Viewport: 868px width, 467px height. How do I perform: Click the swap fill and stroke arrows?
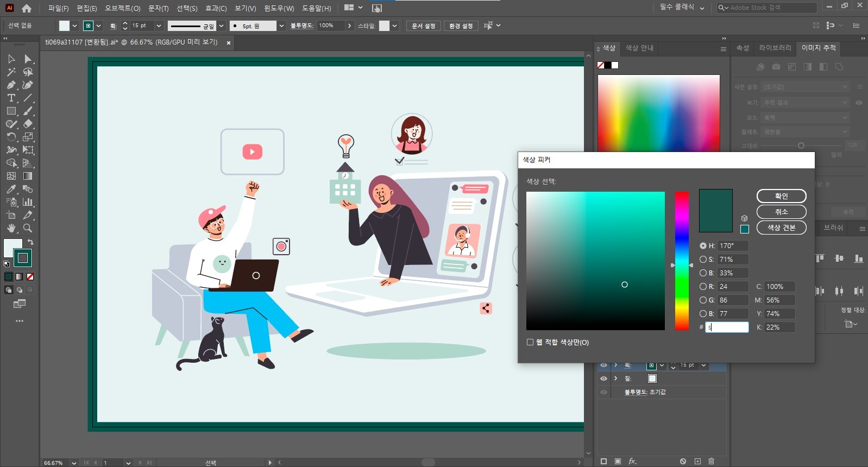tap(31, 242)
